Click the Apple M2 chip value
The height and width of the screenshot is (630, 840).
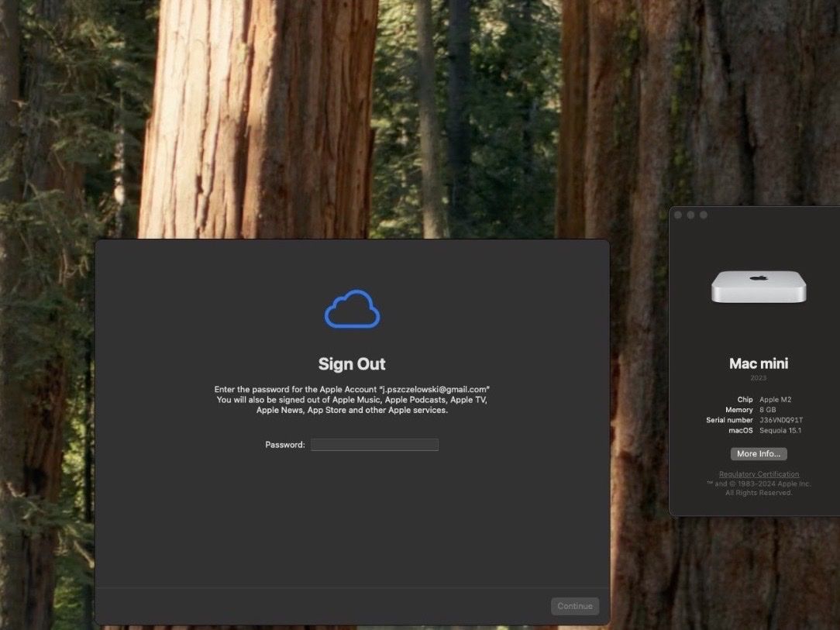tap(775, 400)
